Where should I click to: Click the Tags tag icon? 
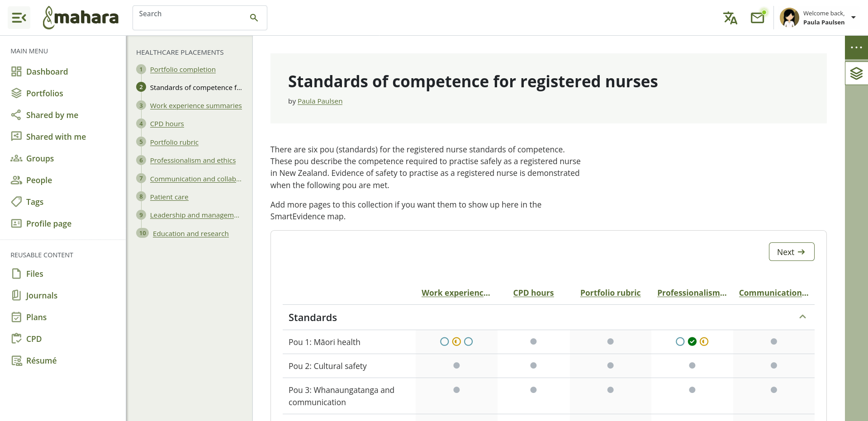(x=16, y=202)
